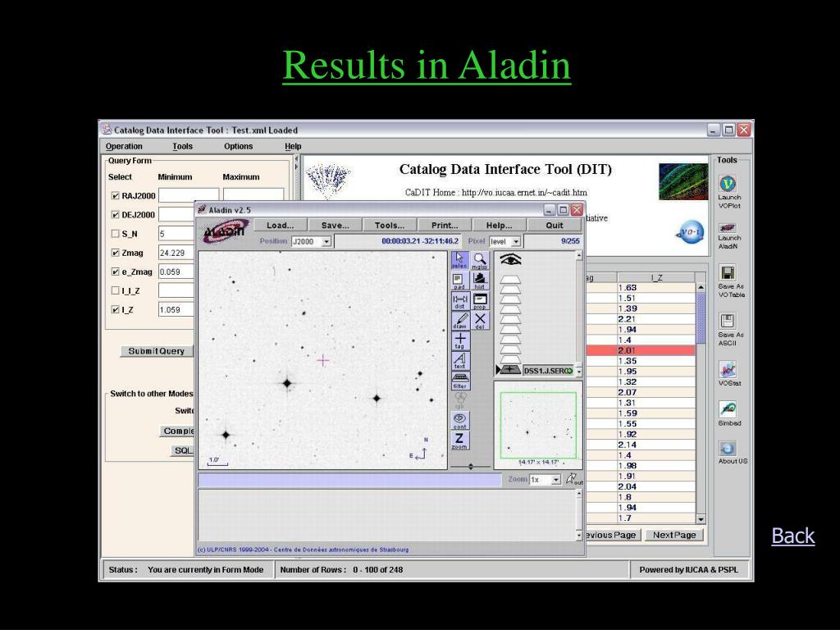Open the prop properties tool
The image size is (840, 630).
point(479,301)
